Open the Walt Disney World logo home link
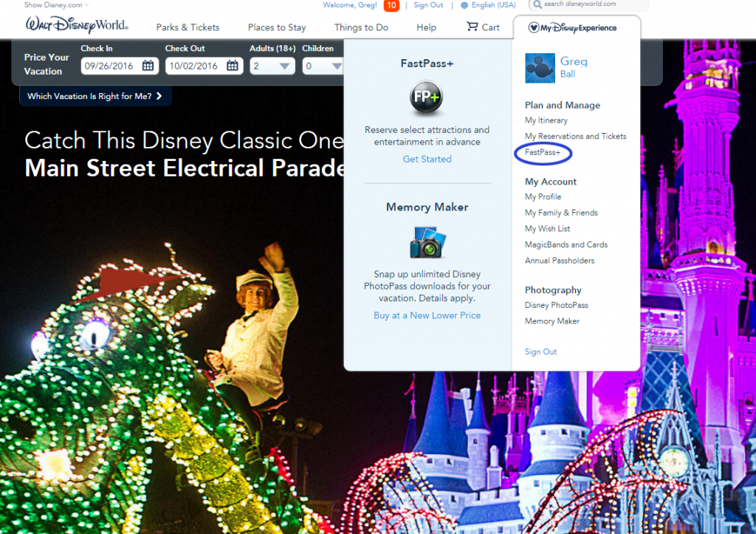Viewport: 756px width, 534px height. point(77,24)
